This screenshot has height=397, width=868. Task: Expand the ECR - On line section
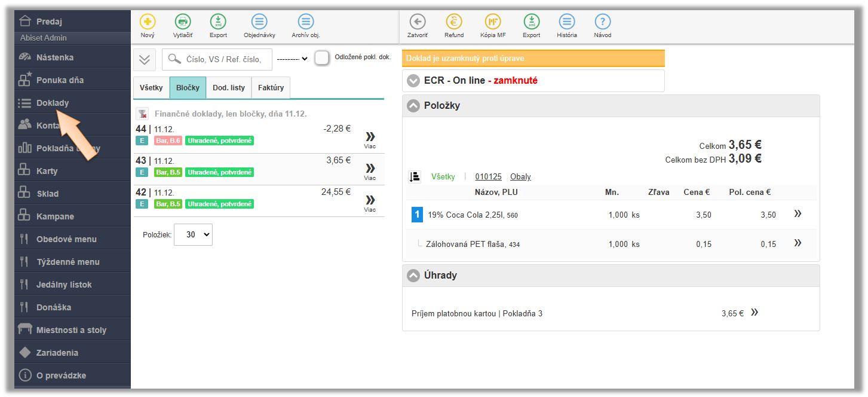click(x=413, y=81)
